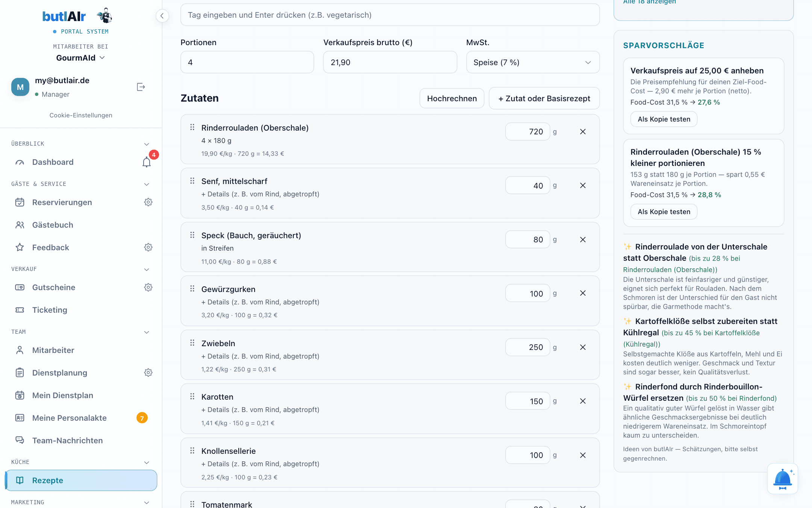
Task: Remove Speck (Bauch, geräuchert) ingredient
Action: point(583,240)
